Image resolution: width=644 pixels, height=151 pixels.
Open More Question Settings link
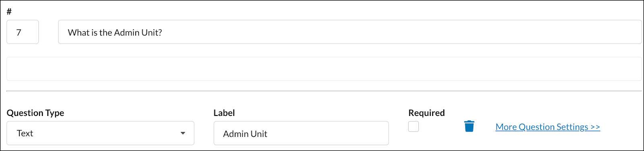tap(547, 127)
